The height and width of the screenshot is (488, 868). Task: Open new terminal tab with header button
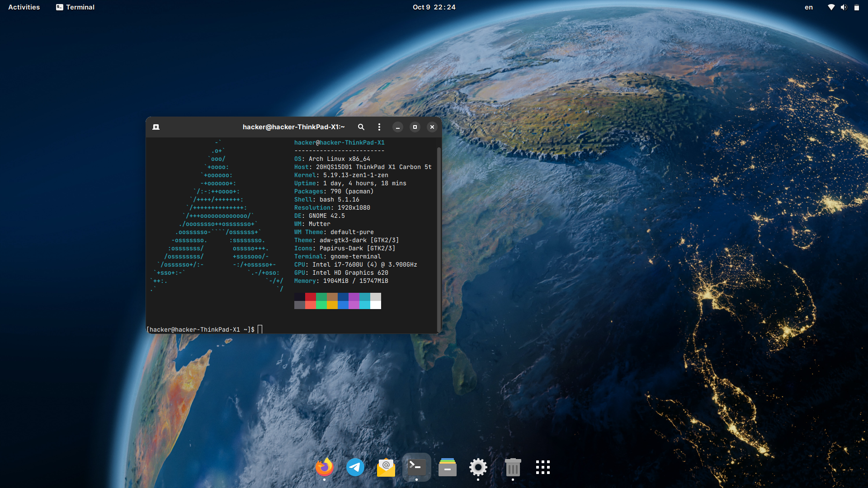(156, 127)
